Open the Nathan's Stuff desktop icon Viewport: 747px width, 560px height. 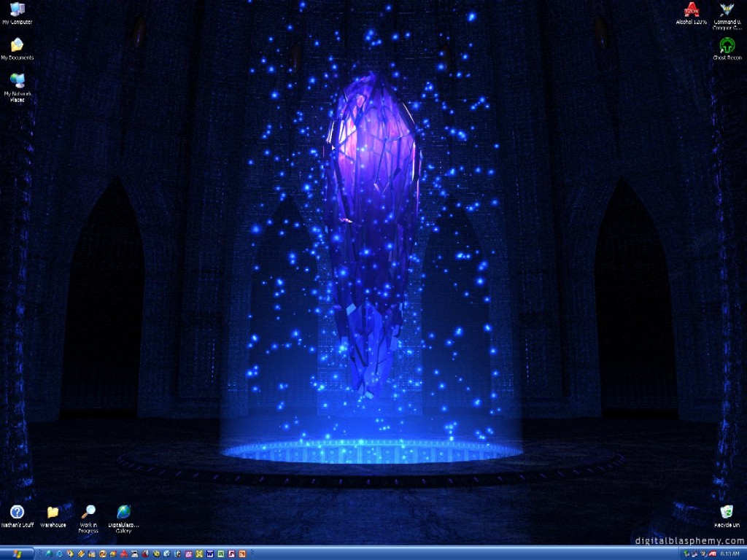click(16, 513)
